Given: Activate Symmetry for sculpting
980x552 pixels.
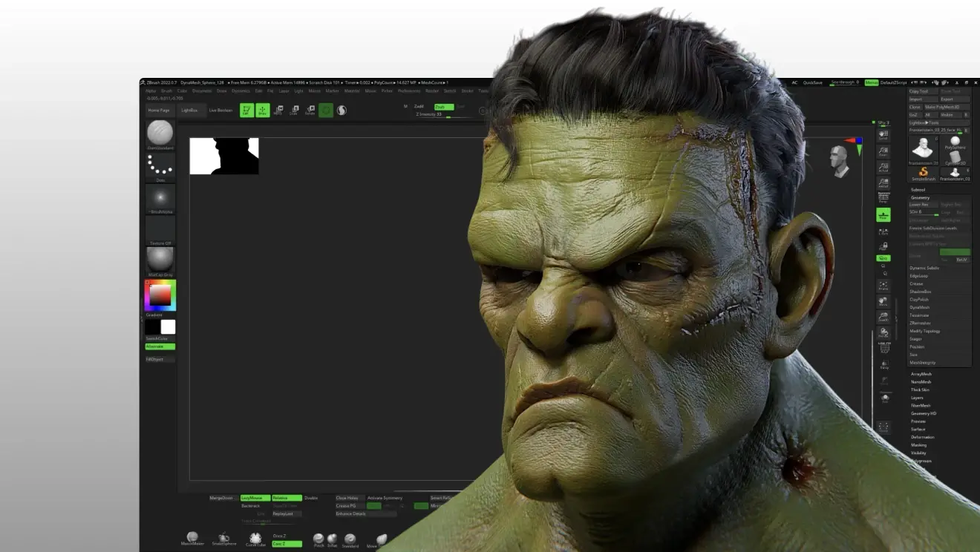Looking at the screenshot, I should coord(385,498).
